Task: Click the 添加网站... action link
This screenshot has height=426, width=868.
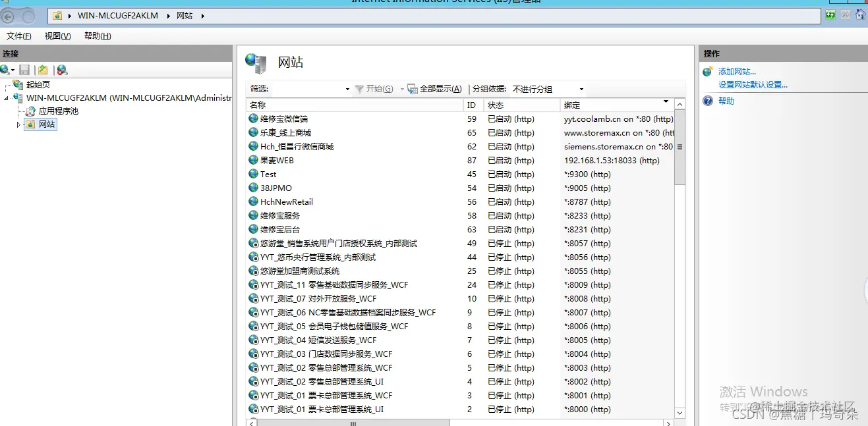Action: 737,72
